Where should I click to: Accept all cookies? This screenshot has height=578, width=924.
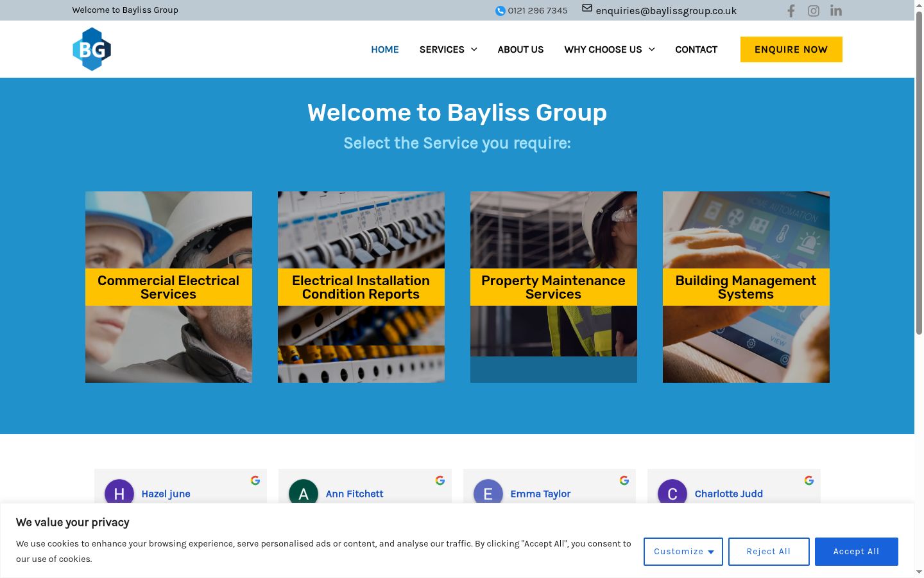tap(857, 552)
